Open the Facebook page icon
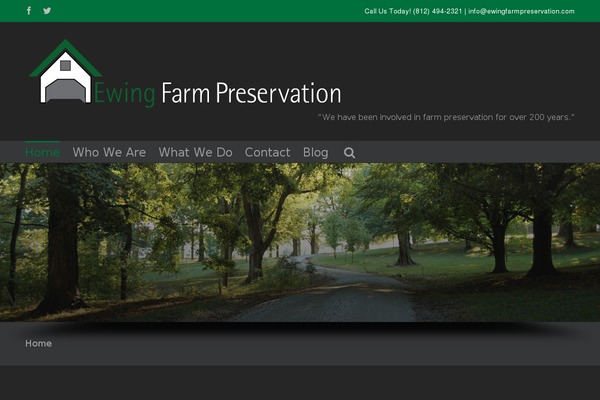 click(x=29, y=11)
